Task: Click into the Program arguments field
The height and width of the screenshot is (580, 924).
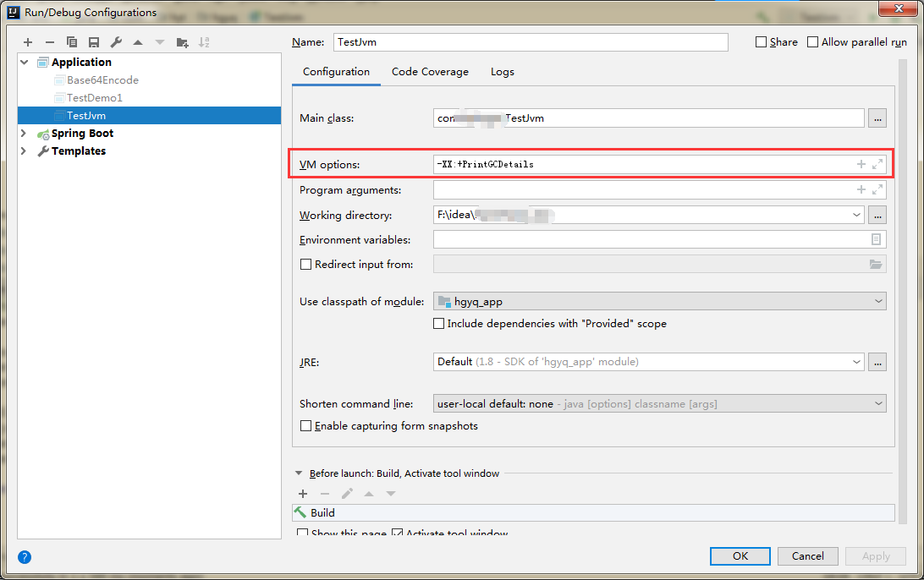Action: 643,190
